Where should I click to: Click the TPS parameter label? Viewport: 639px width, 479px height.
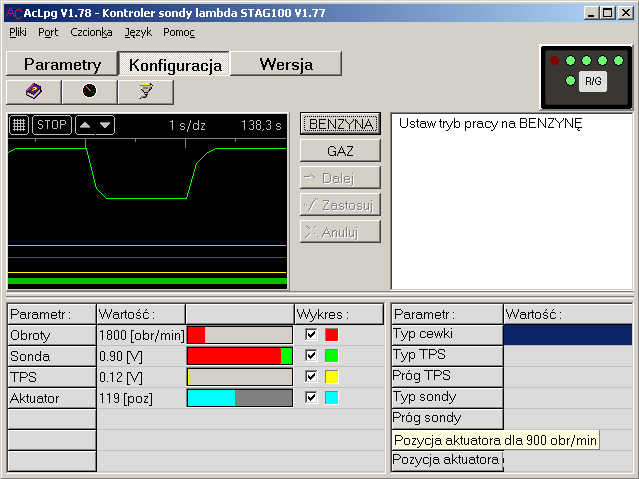tap(52, 377)
